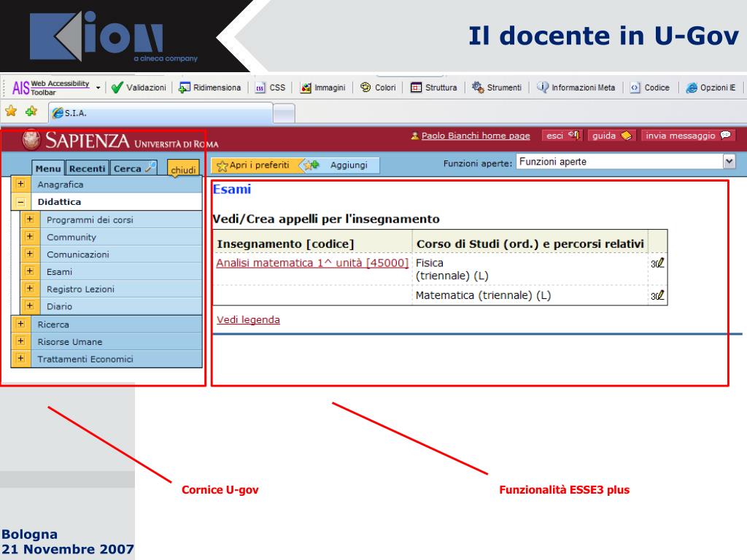Click the Struttura toolbar icon
747x560 pixels.
coord(417,87)
